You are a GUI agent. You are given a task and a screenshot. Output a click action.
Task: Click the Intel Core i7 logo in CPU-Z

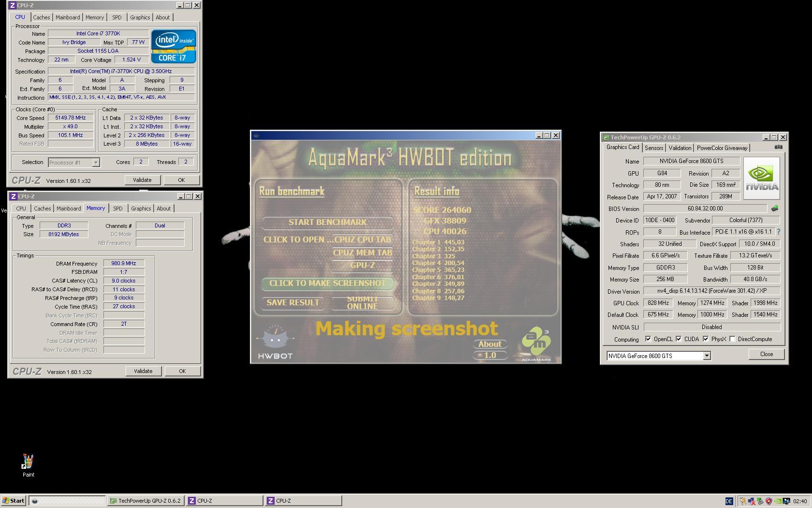click(174, 46)
